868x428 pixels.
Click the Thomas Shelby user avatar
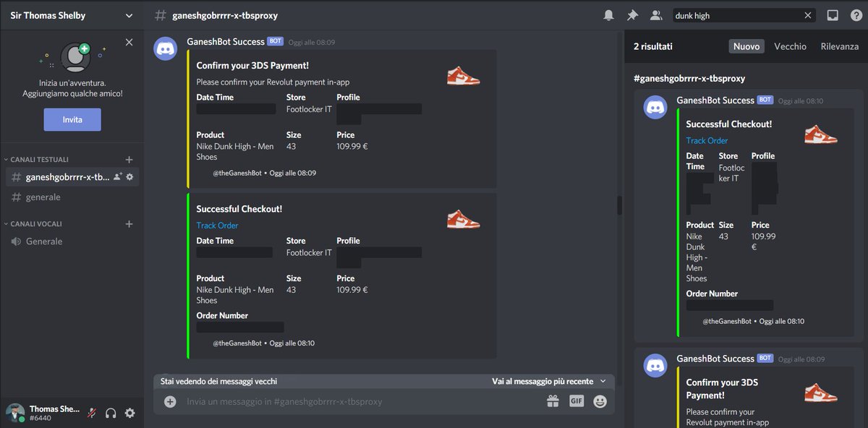click(15, 413)
